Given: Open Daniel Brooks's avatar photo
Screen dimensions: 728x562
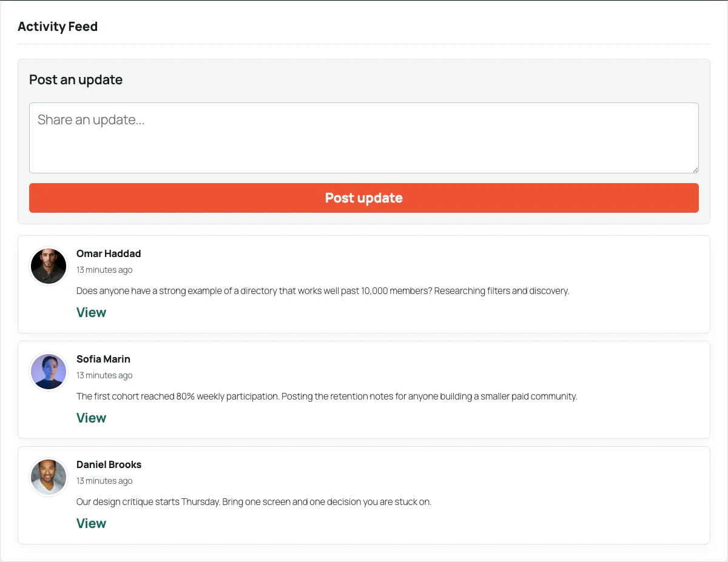Looking at the screenshot, I should 49,477.
